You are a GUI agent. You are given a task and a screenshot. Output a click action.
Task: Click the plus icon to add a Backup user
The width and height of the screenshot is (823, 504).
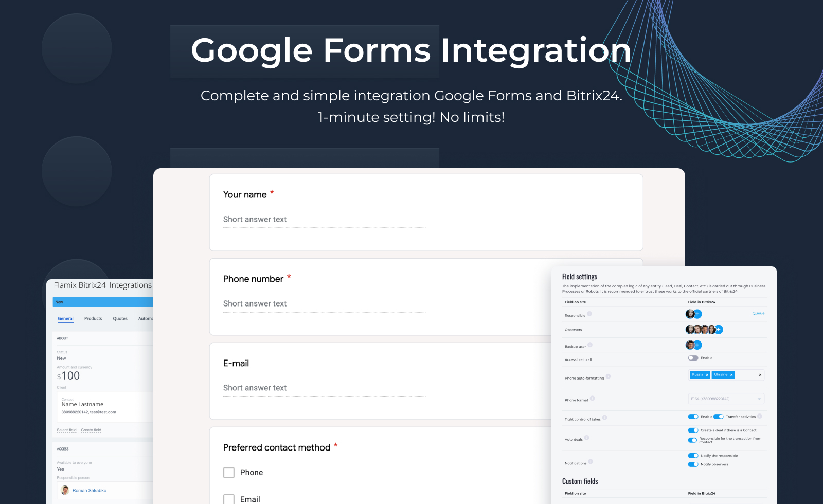point(697,345)
